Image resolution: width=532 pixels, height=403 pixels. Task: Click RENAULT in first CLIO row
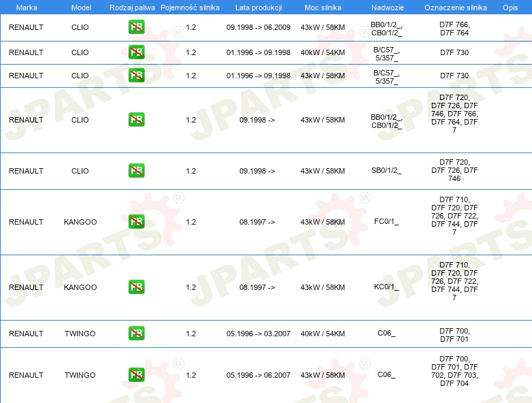click(26, 27)
